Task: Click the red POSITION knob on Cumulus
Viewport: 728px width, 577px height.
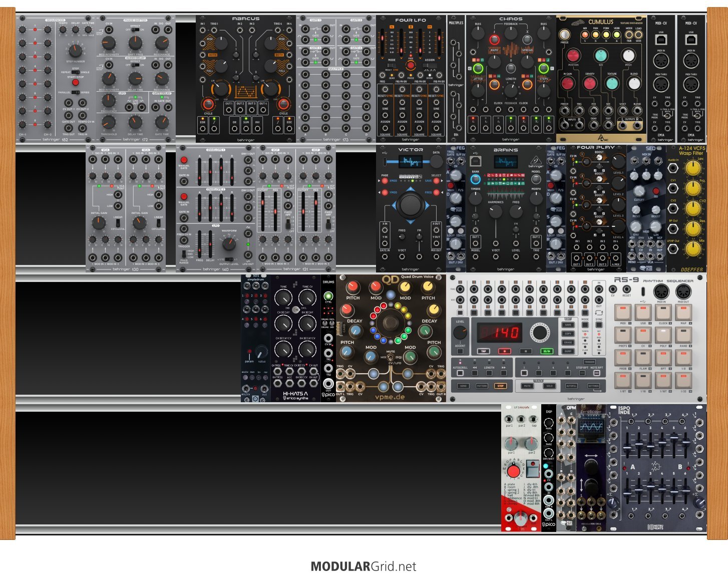Action: click(x=573, y=56)
